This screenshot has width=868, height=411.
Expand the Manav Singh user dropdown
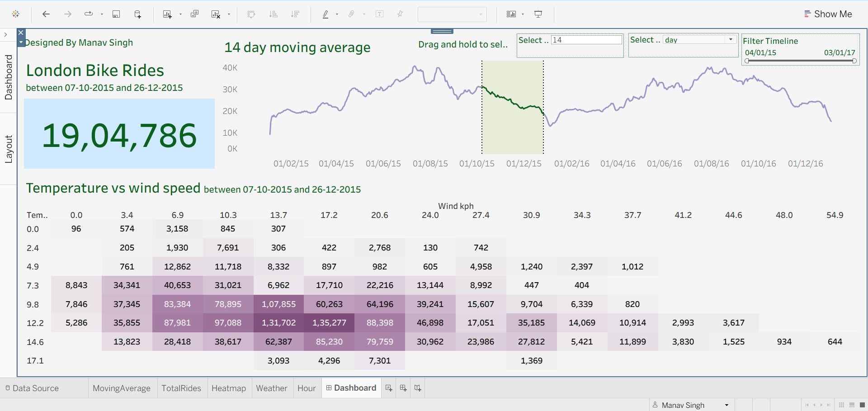click(726, 405)
